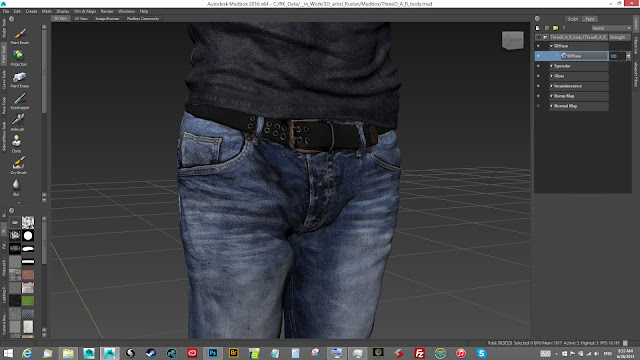Open the Layers panel options circle icon
This screenshot has height=360, width=640.
coord(537,19)
